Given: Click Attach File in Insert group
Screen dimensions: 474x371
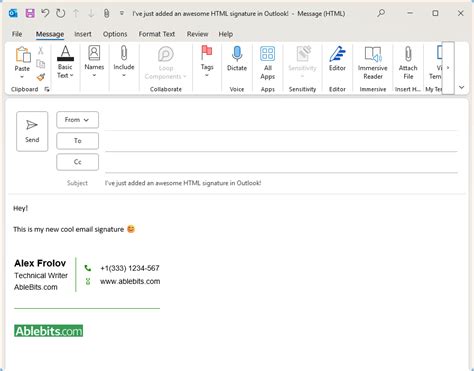Looking at the screenshot, I should (408, 63).
